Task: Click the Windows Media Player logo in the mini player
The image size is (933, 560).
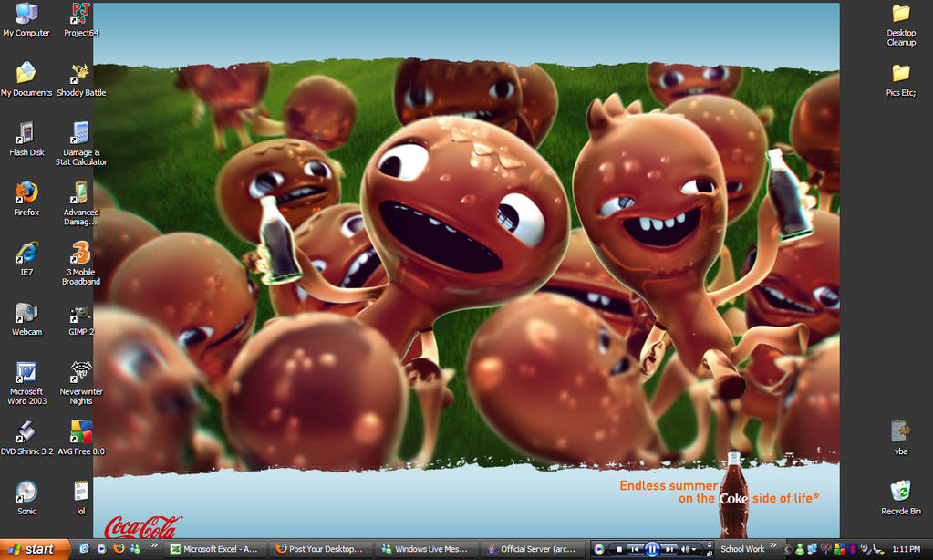Action: point(599,549)
